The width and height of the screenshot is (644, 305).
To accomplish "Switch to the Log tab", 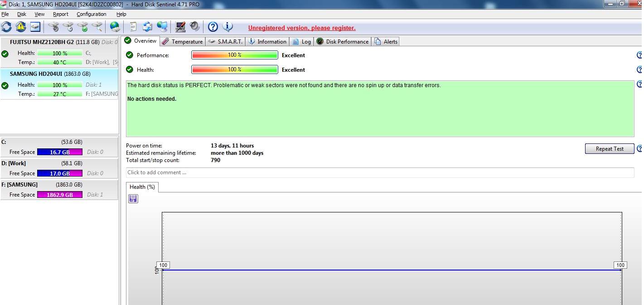I will 302,41.
